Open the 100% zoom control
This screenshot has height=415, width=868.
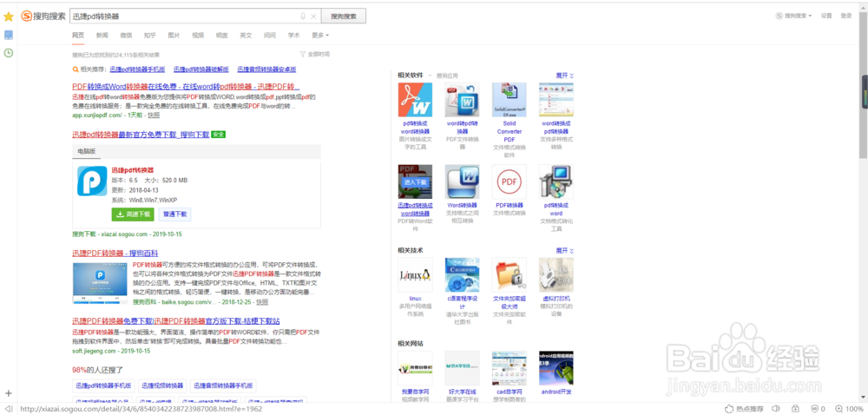[x=850, y=409]
